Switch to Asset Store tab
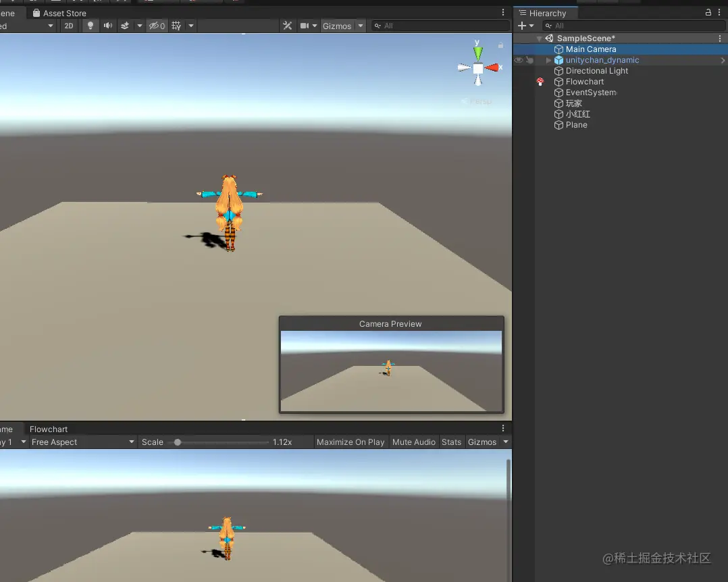Image resolution: width=728 pixels, height=582 pixels. (x=59, y=13)
